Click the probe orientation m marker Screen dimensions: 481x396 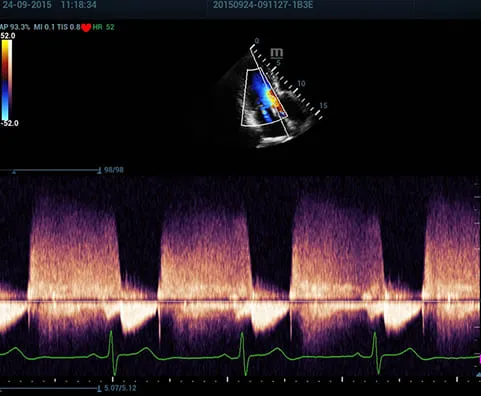[x=277, y=53]
